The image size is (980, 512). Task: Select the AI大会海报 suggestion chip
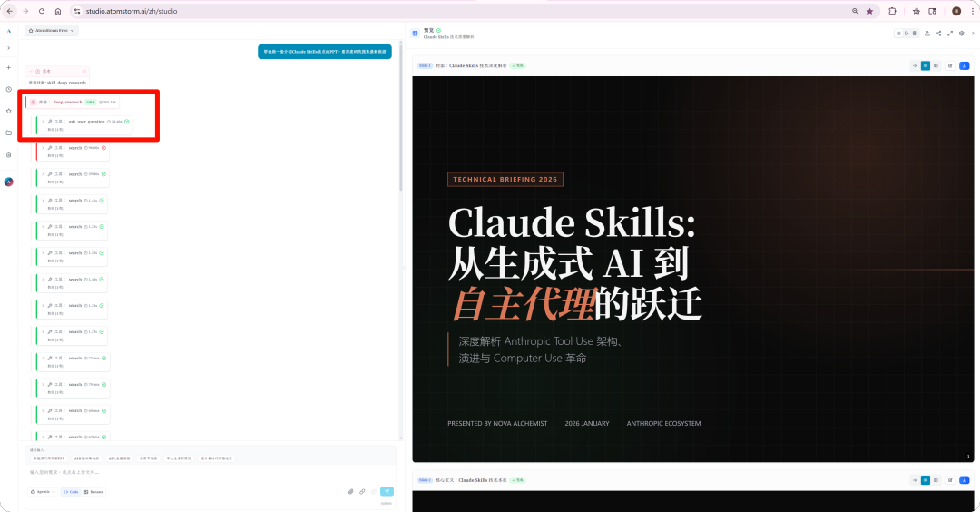coord(120,458)
